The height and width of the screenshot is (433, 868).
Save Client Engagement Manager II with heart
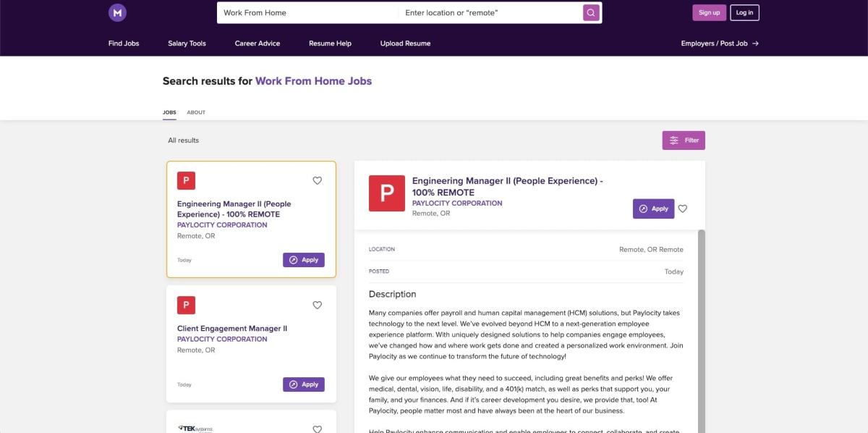pos(317,306)
